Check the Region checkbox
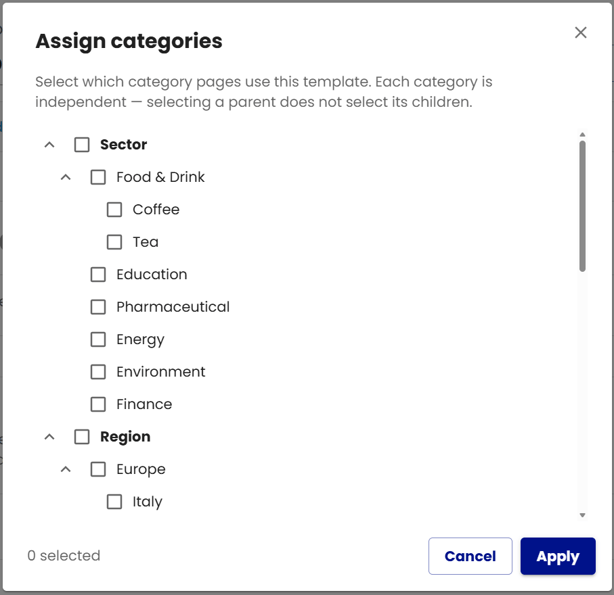The image size is (614, 595). click(82, 437)
